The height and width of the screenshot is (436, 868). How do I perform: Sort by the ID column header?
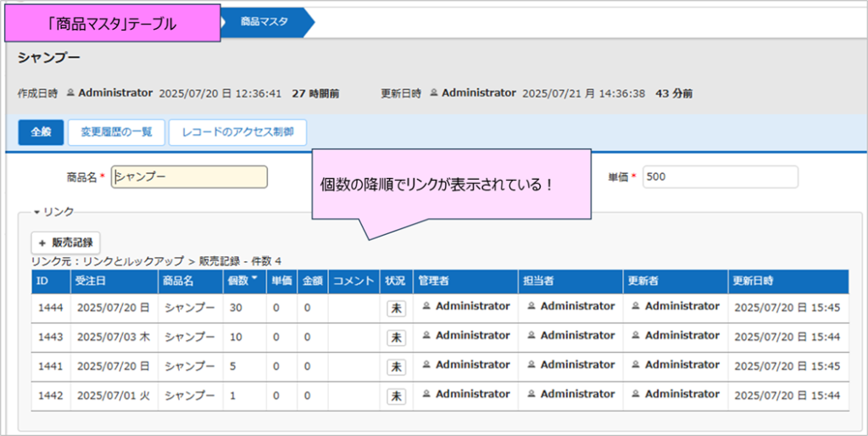point(51,282)
